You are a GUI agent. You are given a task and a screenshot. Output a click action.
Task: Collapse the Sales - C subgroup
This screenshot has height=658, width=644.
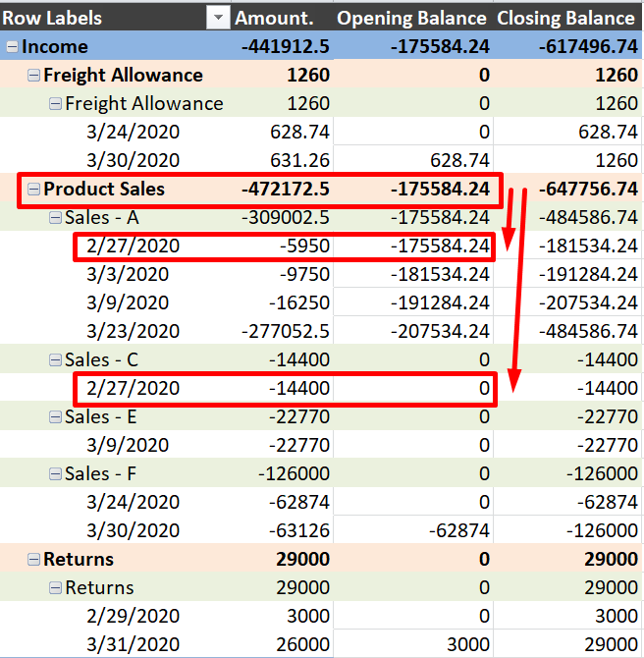point(55,359)
